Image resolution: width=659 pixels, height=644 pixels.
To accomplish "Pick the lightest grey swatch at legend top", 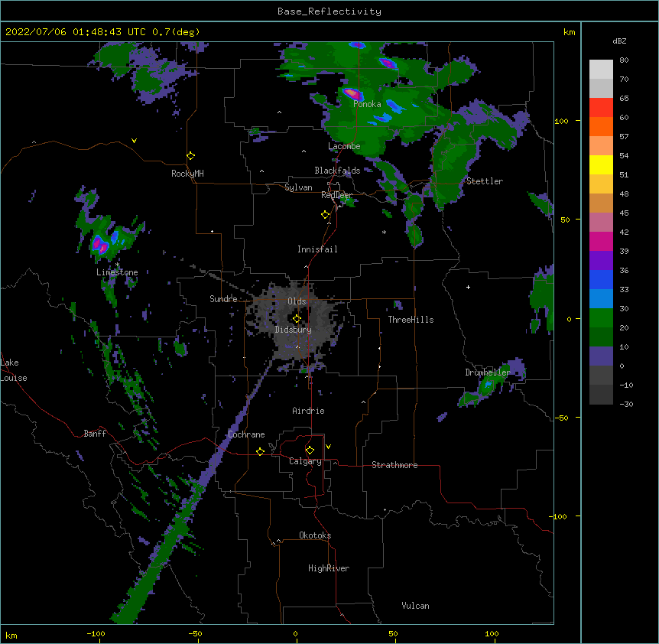I will click(601, 69).
